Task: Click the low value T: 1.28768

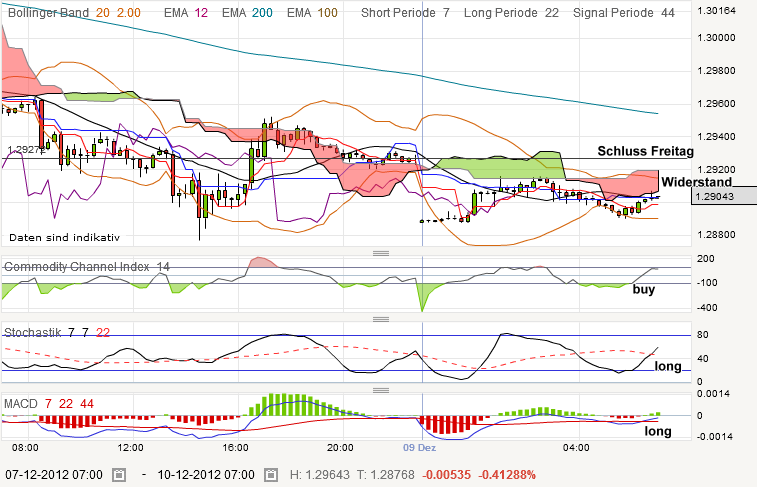Action: pos(386,475)
